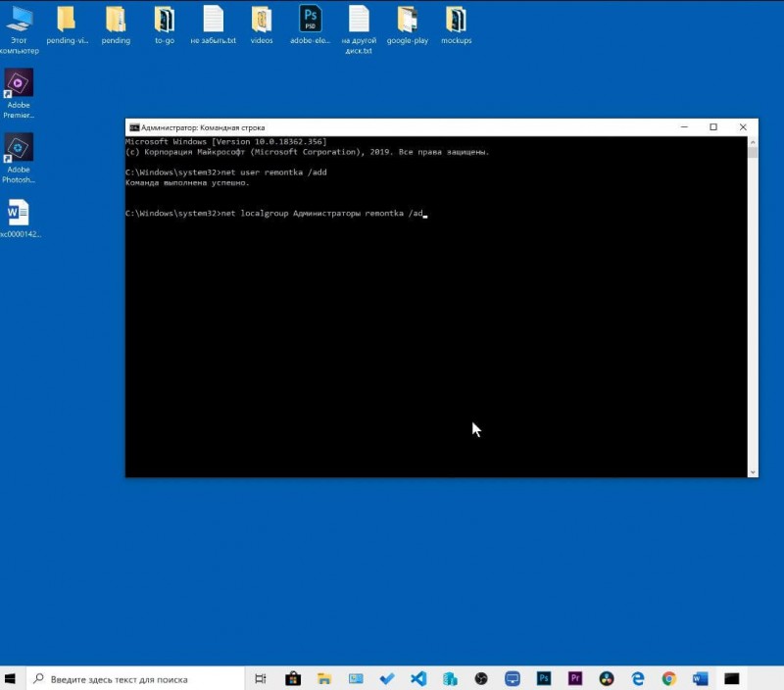Click the console scrollbar up arrow

pos(753,142)
